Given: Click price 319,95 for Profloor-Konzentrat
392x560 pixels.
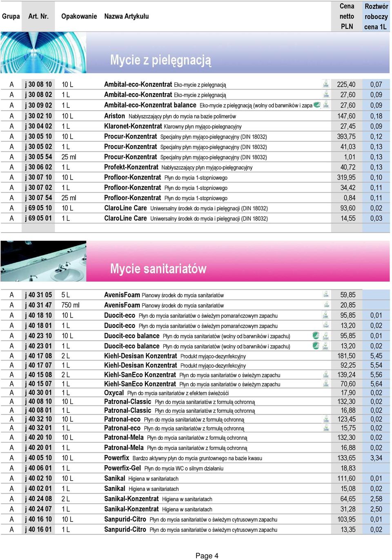Looking at the screenshot, I should tap(346, 177).
